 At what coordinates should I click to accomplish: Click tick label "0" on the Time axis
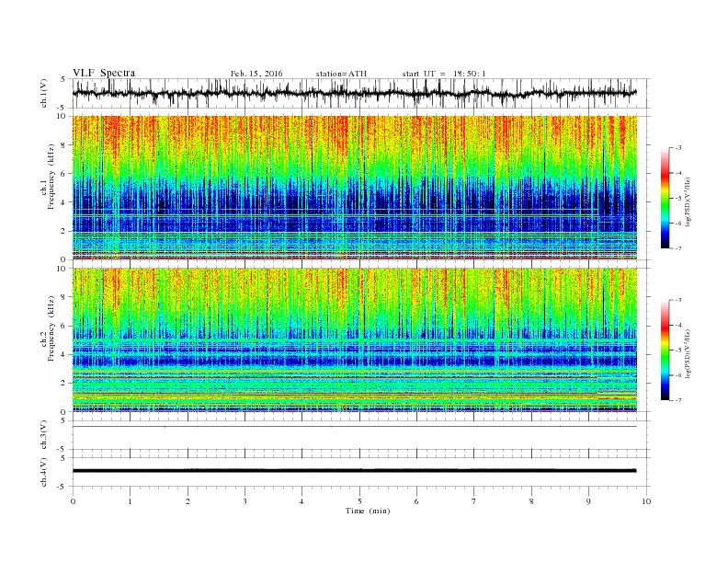click(73, 501)
